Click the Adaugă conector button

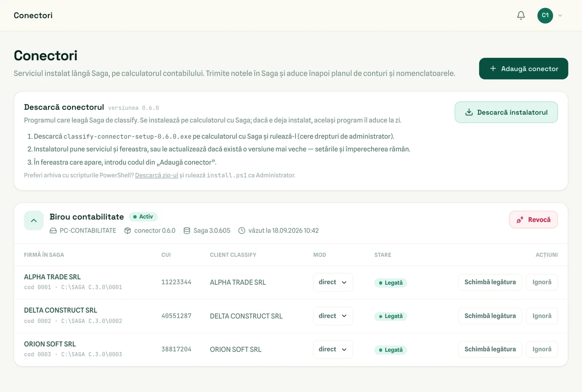(x=523, y=69)
